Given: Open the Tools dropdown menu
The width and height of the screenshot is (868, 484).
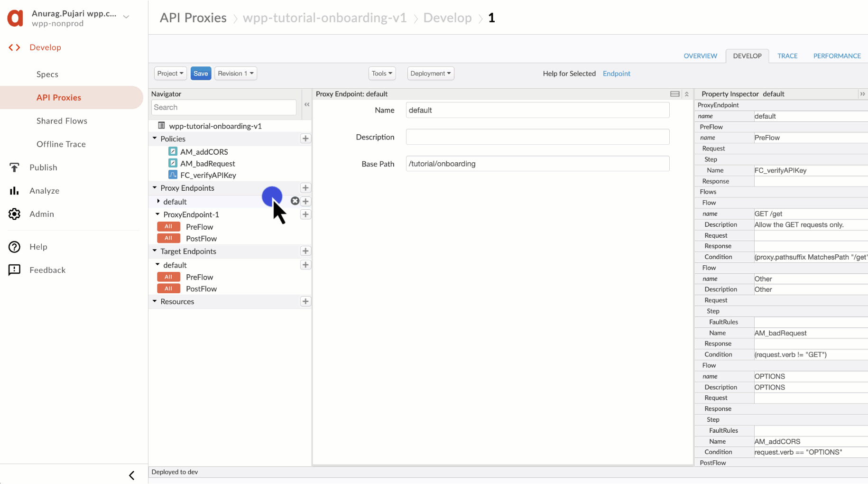Looking at the screenshot, I should 382,74.
